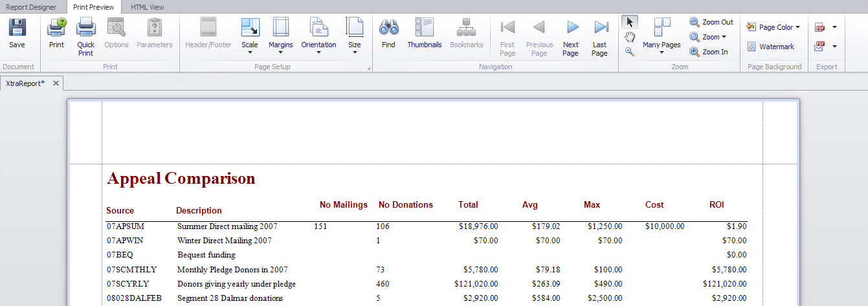This screenshot has width=868, height=306.
Task: Expand the Export to PDF arrow
Action: [834, 27]
